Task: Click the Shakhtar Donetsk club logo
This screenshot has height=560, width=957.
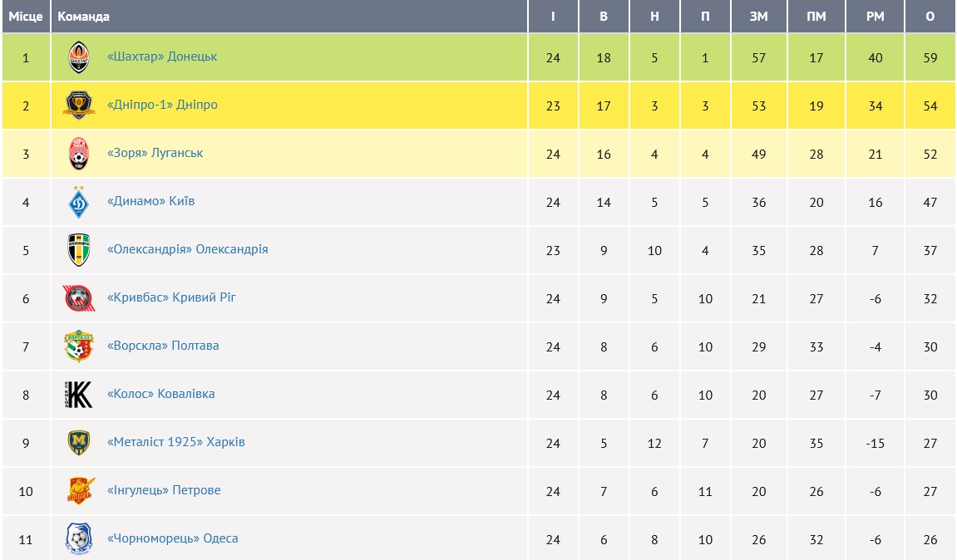Action: [x=79, y=57]
